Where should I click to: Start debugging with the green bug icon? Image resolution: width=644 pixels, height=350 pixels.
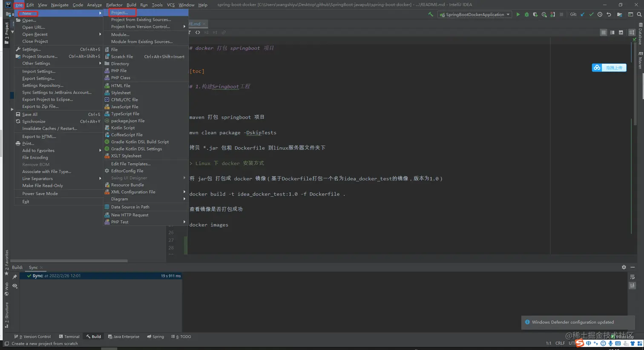point(527,14)
